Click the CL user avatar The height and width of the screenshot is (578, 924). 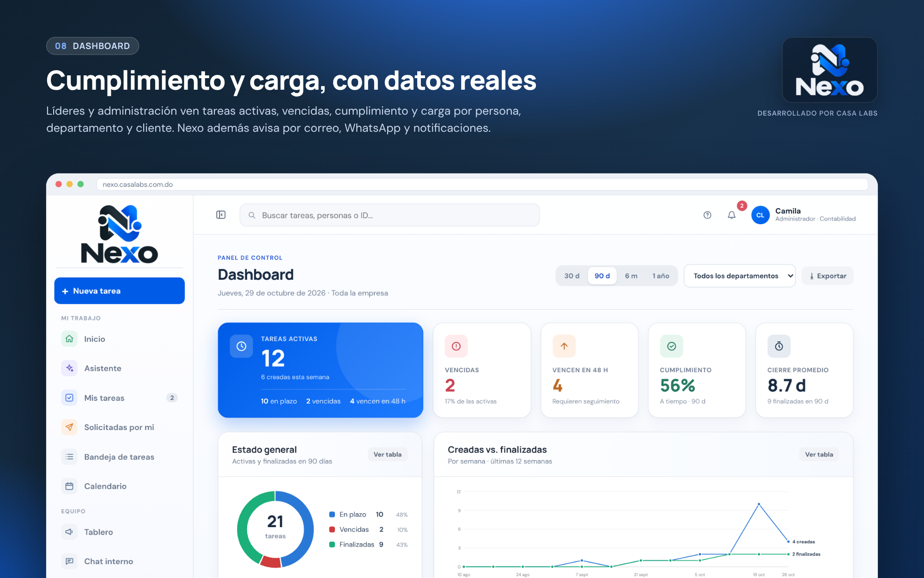pos(760,215)
